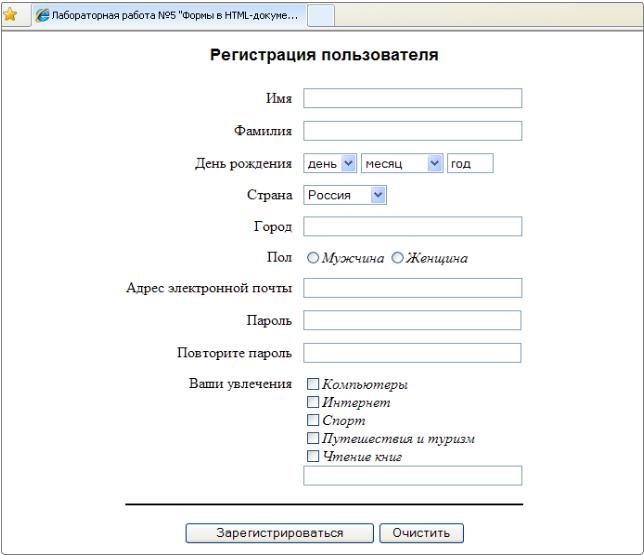Click the Регистрация пользователя heading
Image resolution: width=644 pixels, height=555 pixels.
pos(324,55)
